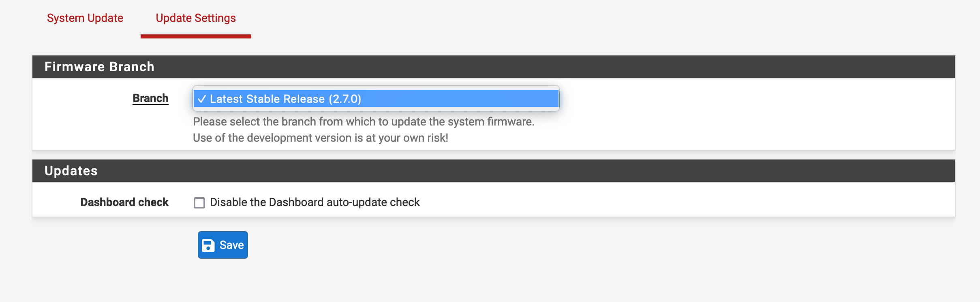
Task: Click the empty right end of highlighted branch option
Action: coord(507,99)
